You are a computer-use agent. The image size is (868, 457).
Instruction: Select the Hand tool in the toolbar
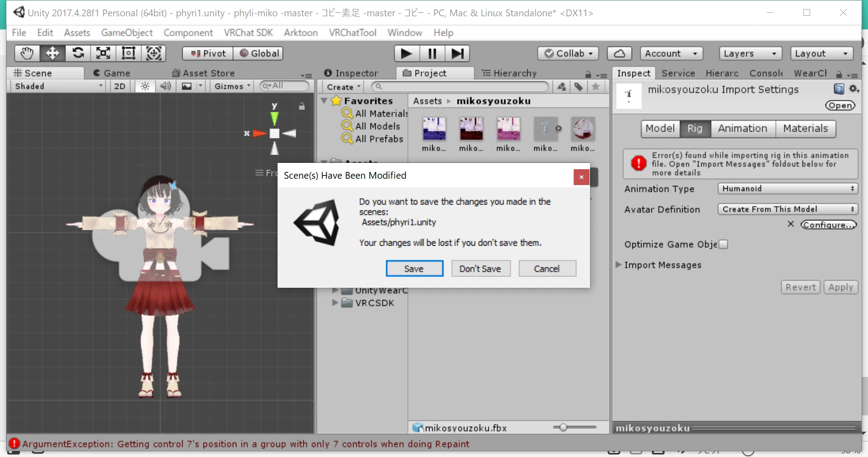[27, 53]
